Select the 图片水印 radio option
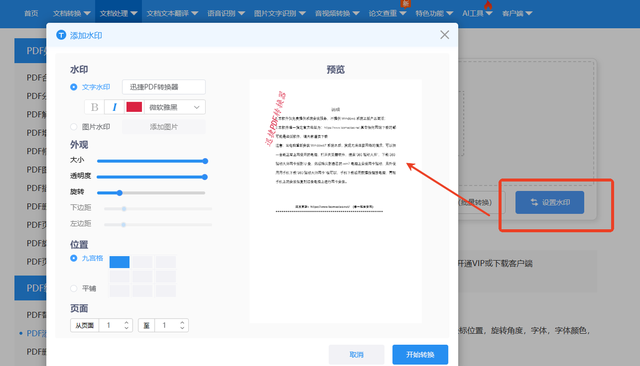The image size is (640, 366). pos(74,127)
